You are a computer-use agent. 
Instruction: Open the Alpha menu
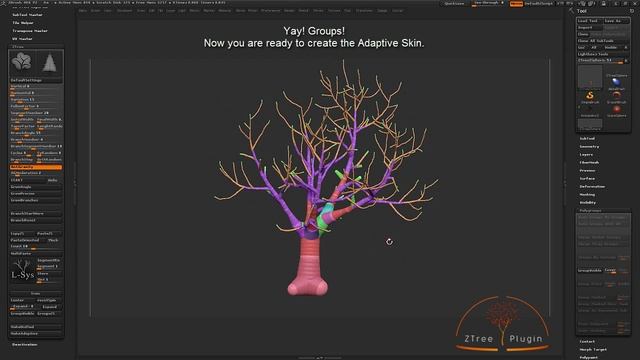(83, 11)
